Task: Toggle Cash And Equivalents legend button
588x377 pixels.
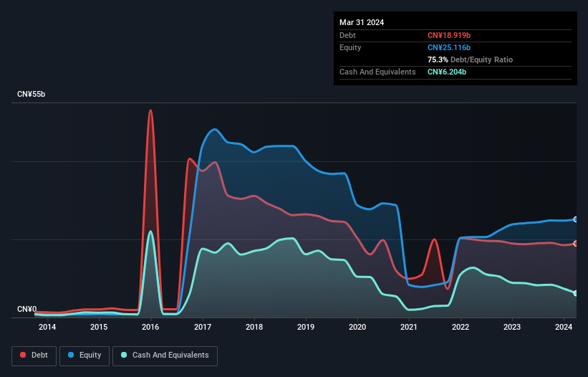Action: coord(165,355)
